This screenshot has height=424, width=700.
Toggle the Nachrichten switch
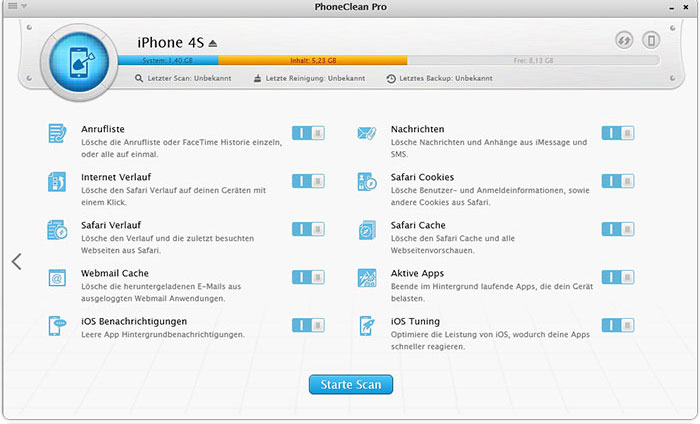pyautogui.click(x=618, y=133)
